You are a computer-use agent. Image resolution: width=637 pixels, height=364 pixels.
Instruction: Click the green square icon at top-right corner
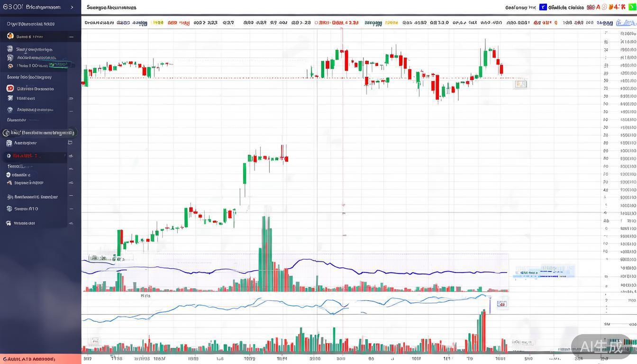pyautogui.click(x=631, y=7)
